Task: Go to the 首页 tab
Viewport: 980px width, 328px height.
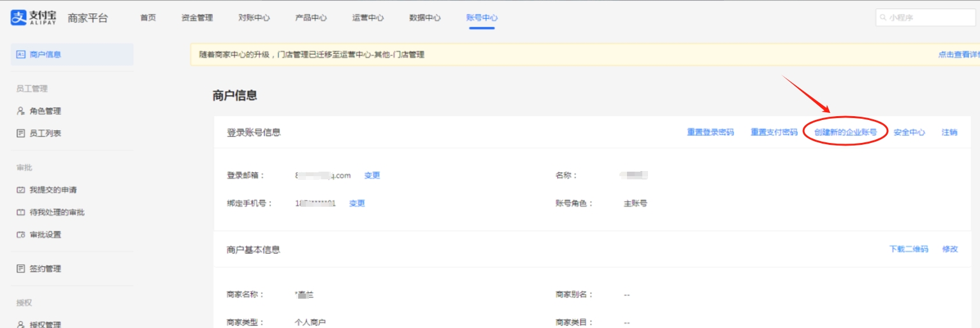Action: click(x=148, y=18)
